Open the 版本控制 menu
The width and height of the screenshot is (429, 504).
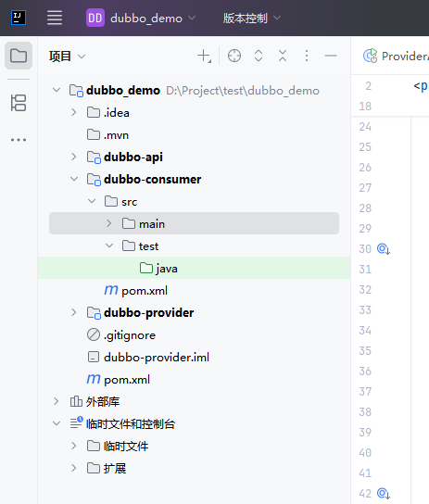[252, 18]
